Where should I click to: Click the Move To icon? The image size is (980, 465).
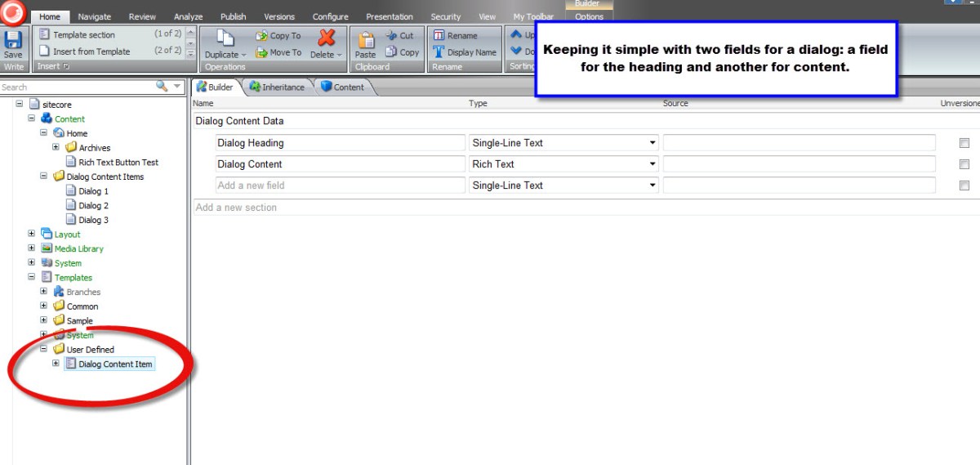(x=261, y=52)
